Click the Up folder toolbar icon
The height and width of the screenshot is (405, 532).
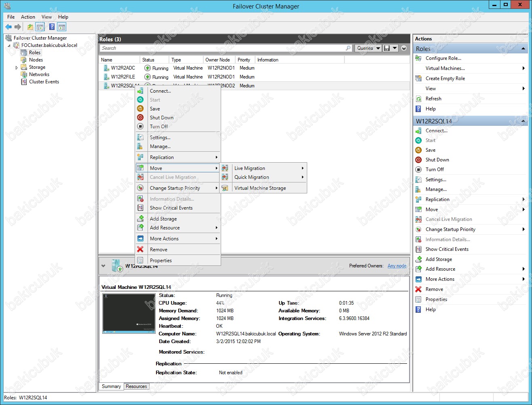(x=30, y=27)
